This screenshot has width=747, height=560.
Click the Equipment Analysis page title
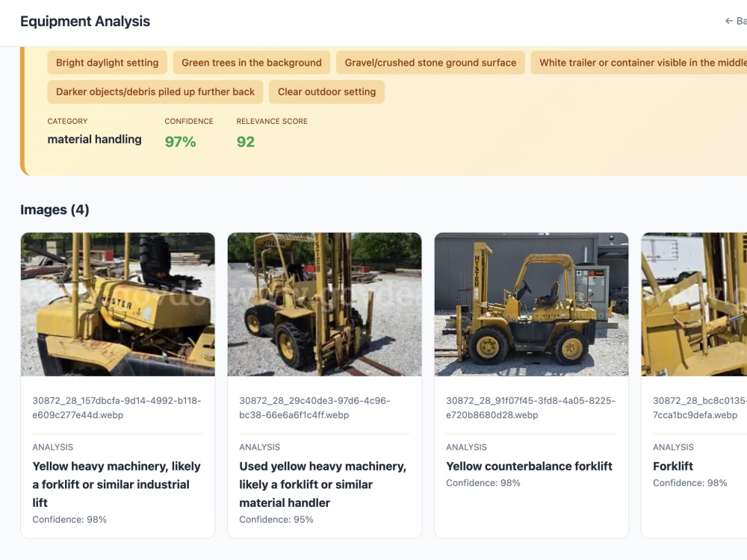[x=85, y=22]
